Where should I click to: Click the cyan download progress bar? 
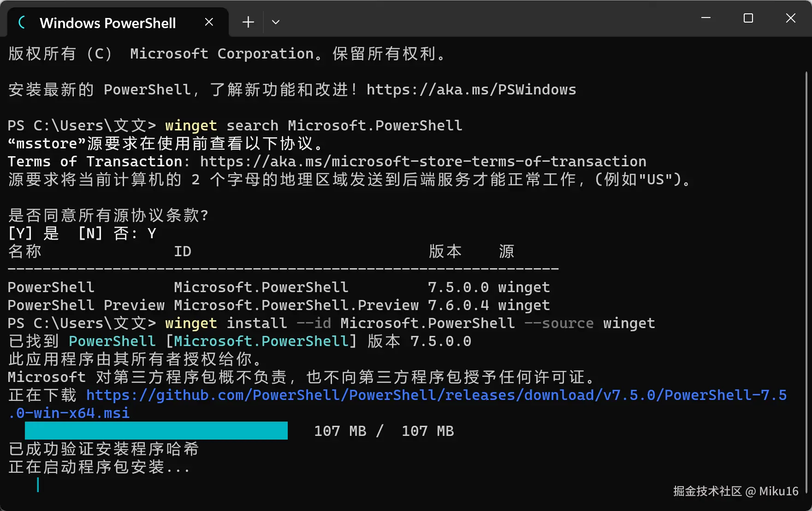156,430
